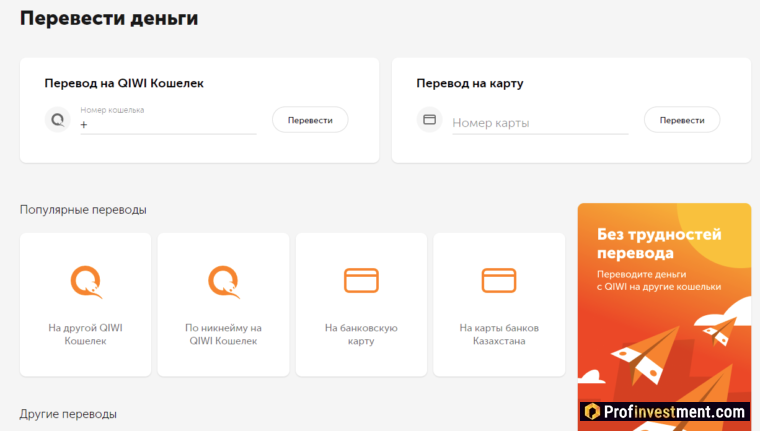Click the Profinvestment.com watermark text
760x431 pixels.
click(675, 412)
